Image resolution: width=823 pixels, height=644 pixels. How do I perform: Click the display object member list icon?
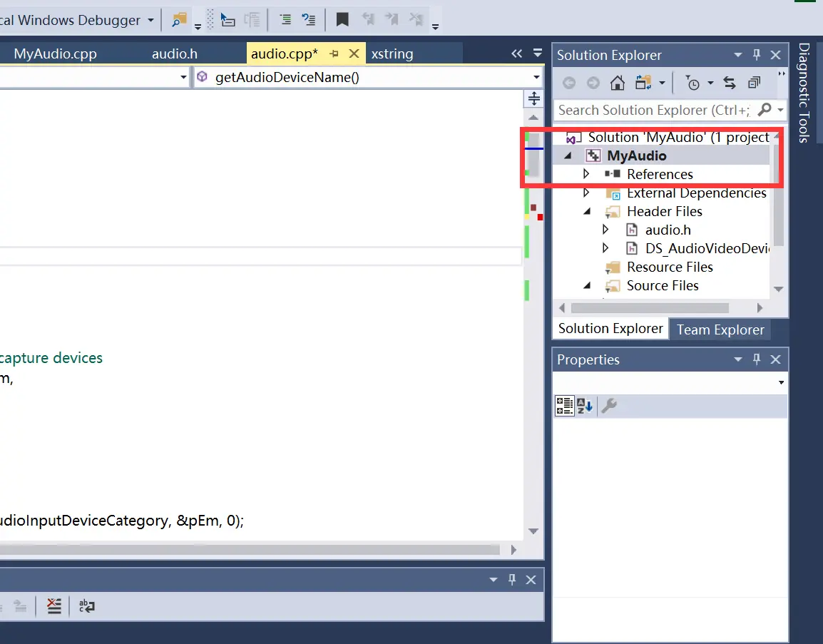[x=228, y=20]
